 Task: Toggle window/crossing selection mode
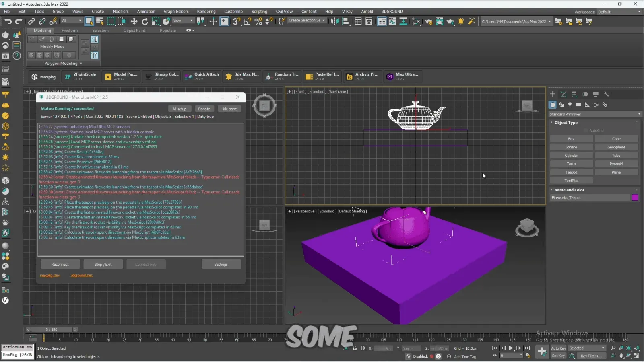[x=121, y=21]
